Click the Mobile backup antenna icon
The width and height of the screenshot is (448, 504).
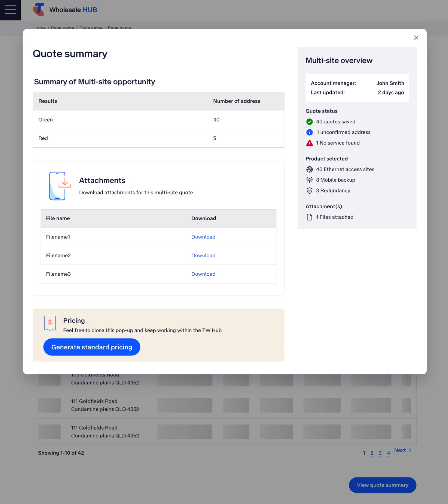309,180
